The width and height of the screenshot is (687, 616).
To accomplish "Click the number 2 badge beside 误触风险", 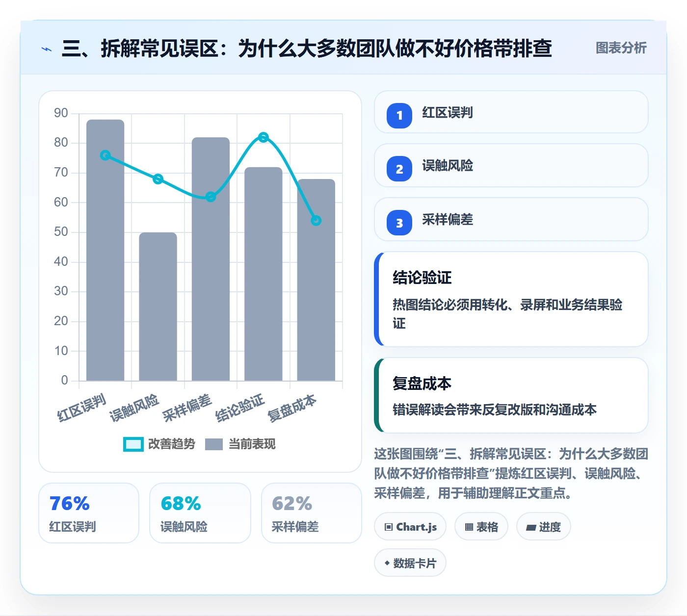I will (x=399, y=169).
